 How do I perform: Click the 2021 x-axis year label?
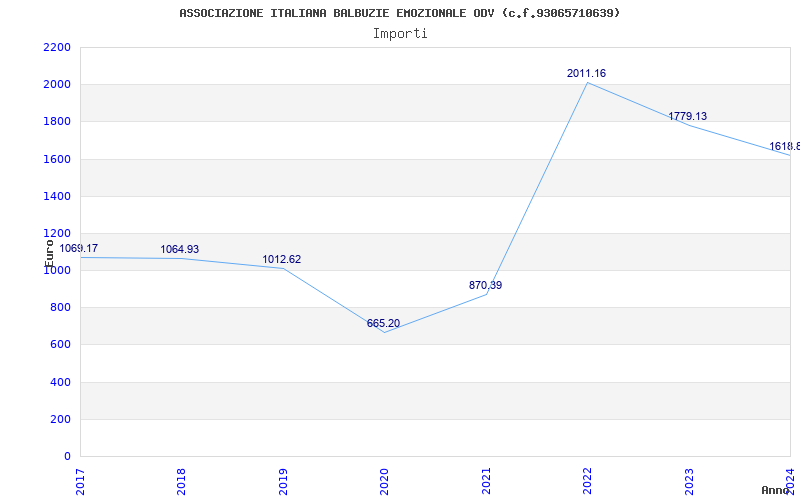point(486,482)
